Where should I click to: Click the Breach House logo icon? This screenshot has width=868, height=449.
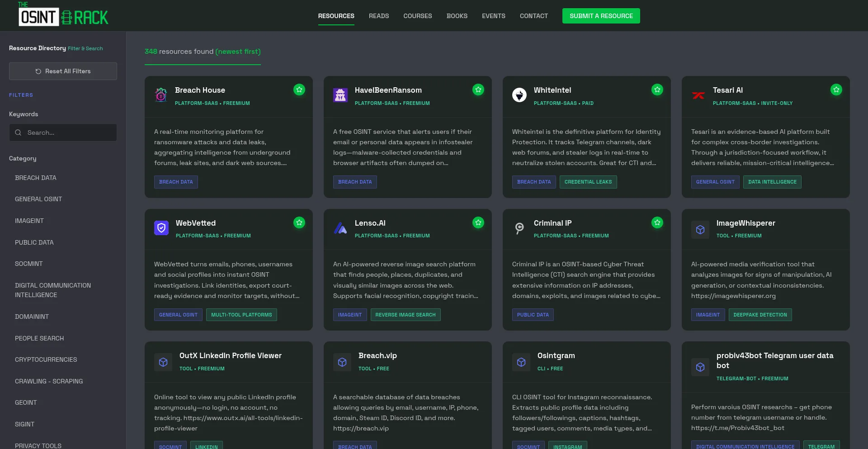161,95
